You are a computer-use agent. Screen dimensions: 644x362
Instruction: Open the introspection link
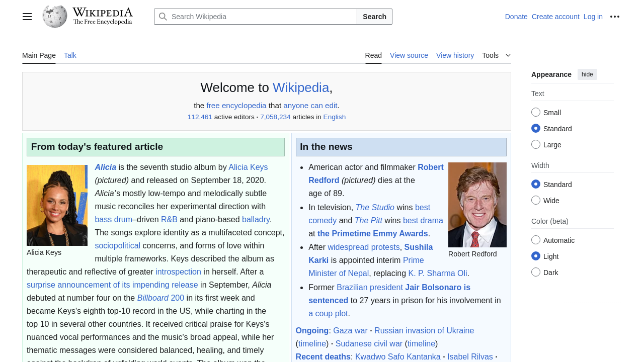coord(178,271)
